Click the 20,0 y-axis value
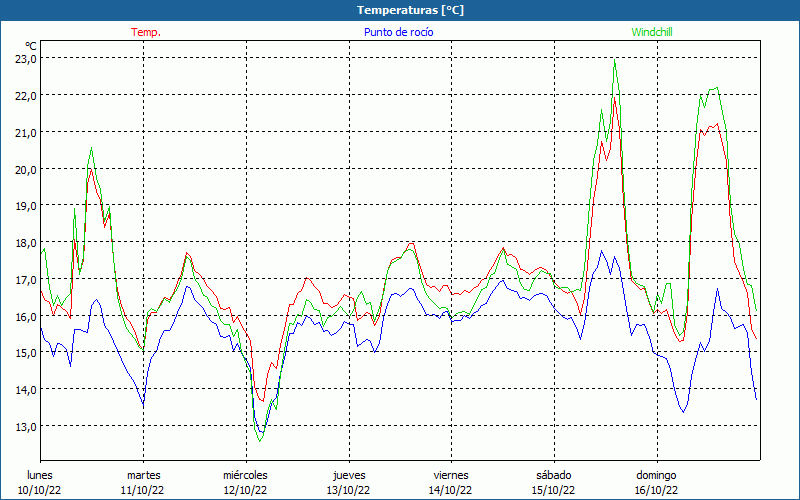 click(26, 169)
